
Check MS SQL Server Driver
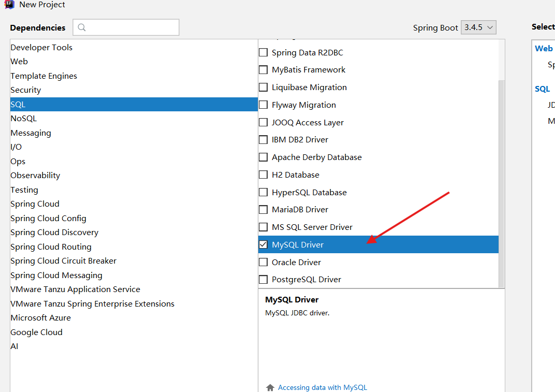click(264, 227)
